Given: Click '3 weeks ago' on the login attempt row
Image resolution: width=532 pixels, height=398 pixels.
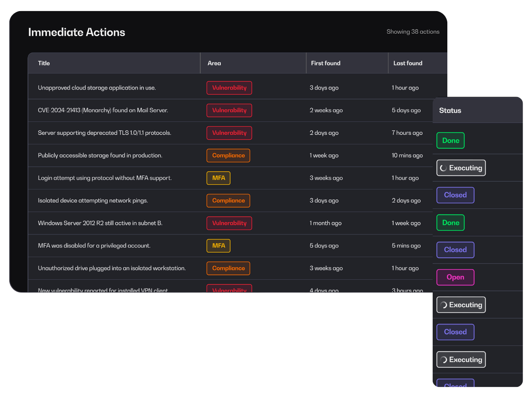Looking at the screenshot, I should pyautogui.click(x=326, y=178).
